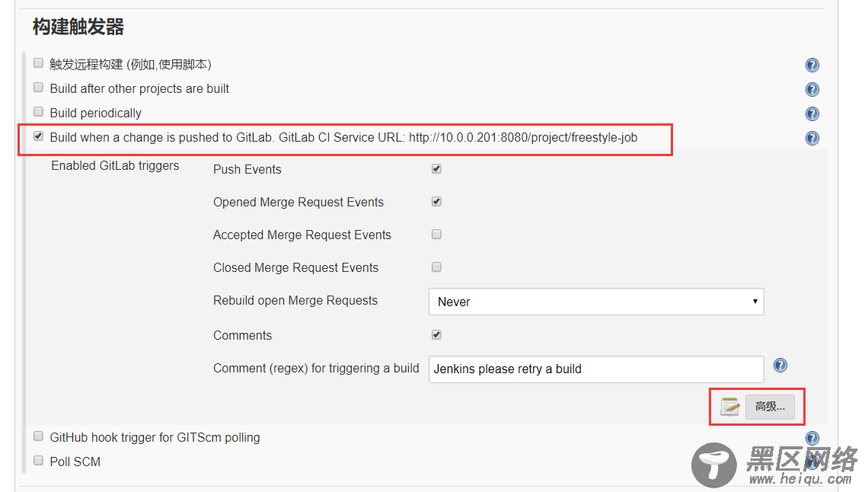Click Poll SCM label text
This screenshot has height=492, width=868.
point(75,462)
